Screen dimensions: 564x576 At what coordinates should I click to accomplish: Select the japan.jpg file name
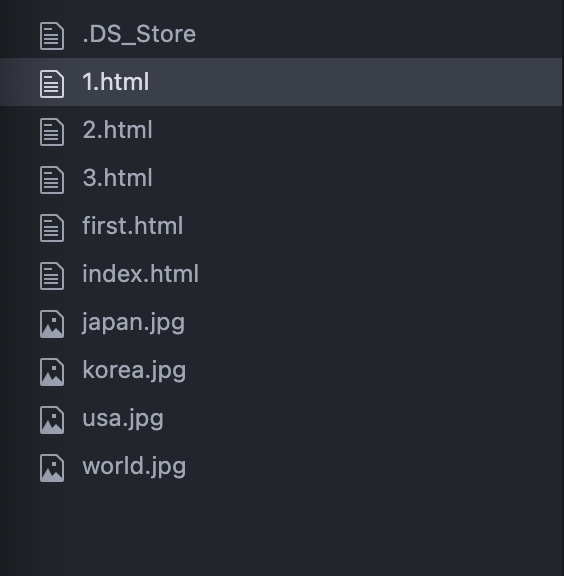[x=133, y=323]
